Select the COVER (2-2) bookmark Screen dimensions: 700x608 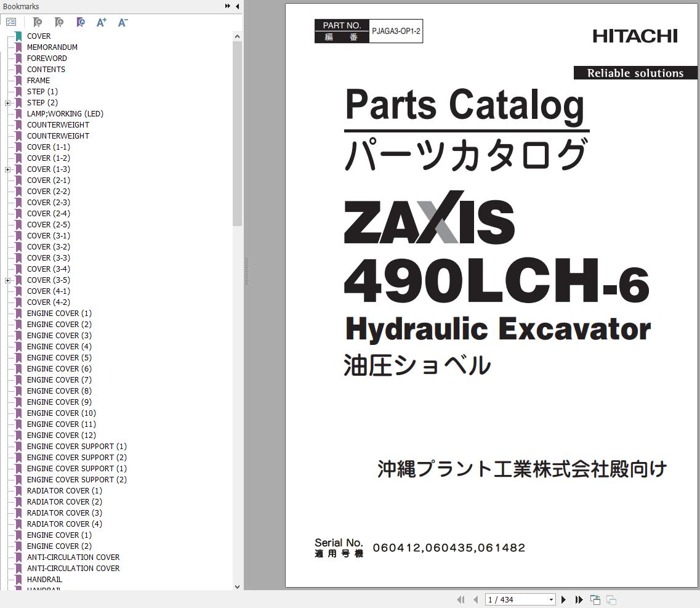coord(49,191)
